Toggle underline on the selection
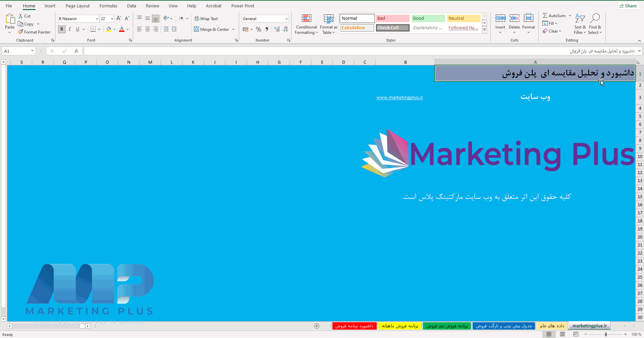644x338 pixels. [77, 29]
